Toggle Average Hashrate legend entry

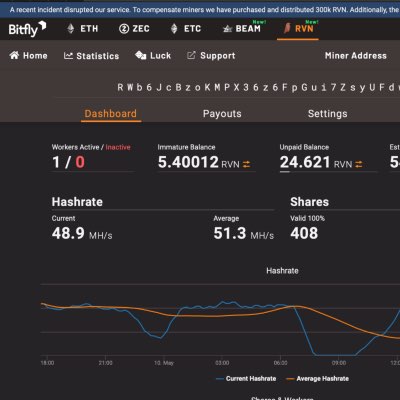[318, 379]
